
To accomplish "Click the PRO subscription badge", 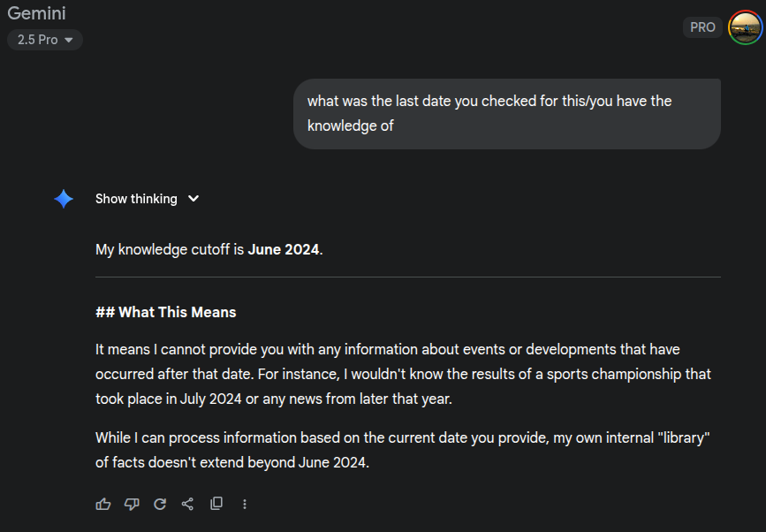I will point(702,27).
